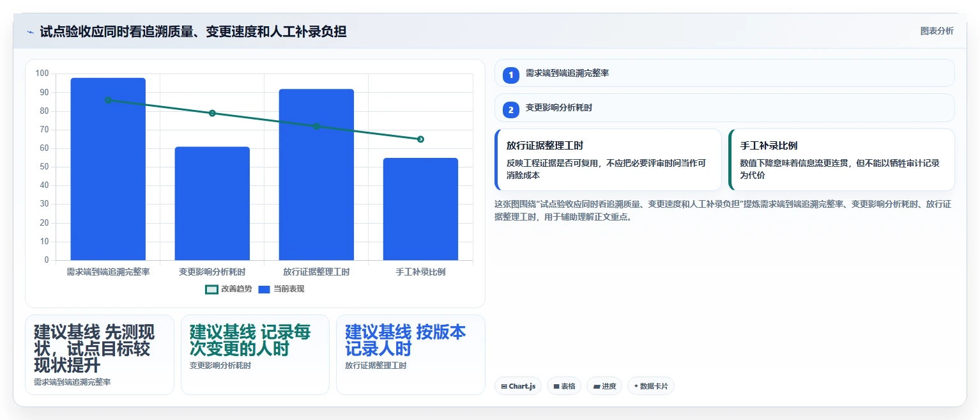Click the x-axis label 手工补录比例
Screen dimensions: 980x420
coord(420,272)
